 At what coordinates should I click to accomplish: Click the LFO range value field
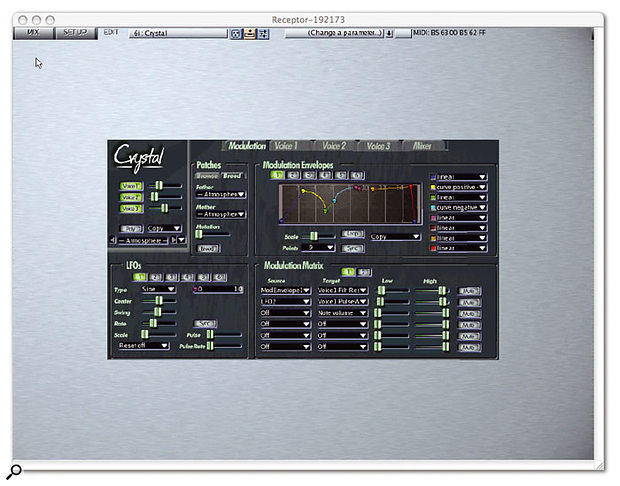tap(218, 289)
